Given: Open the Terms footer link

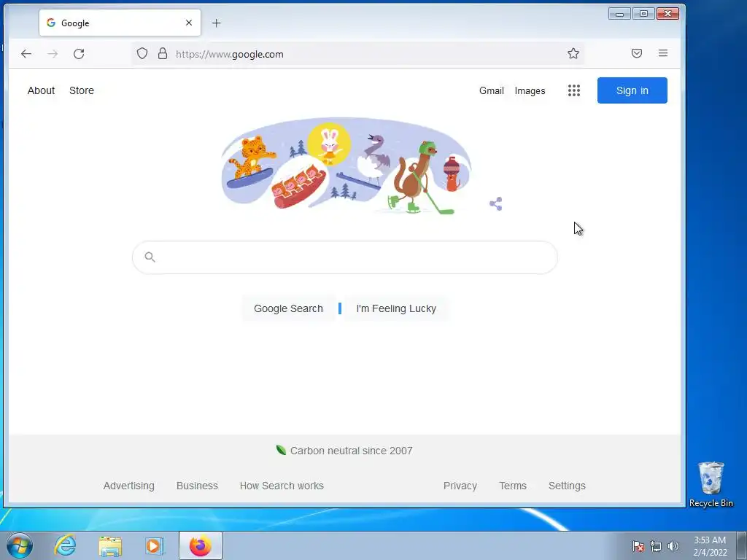Looking at the screenshot, I should click(x=513, y=486).
